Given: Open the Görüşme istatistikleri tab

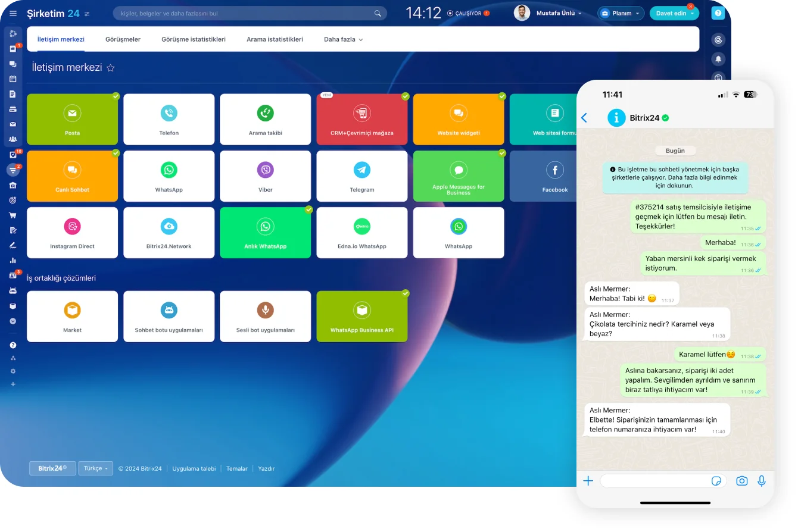Looking at the screenshot, I should point(194,39).
